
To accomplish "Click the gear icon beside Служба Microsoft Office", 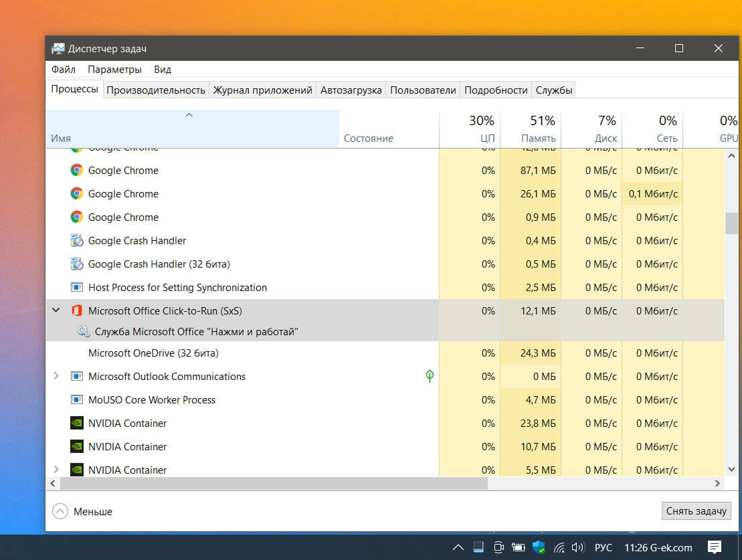I will pos(84,331).
